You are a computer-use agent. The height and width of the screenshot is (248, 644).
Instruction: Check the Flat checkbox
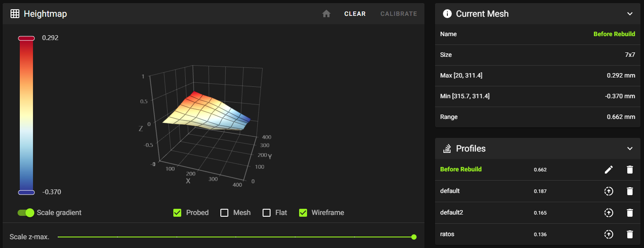pyautogui.click(x=267, y=213)
